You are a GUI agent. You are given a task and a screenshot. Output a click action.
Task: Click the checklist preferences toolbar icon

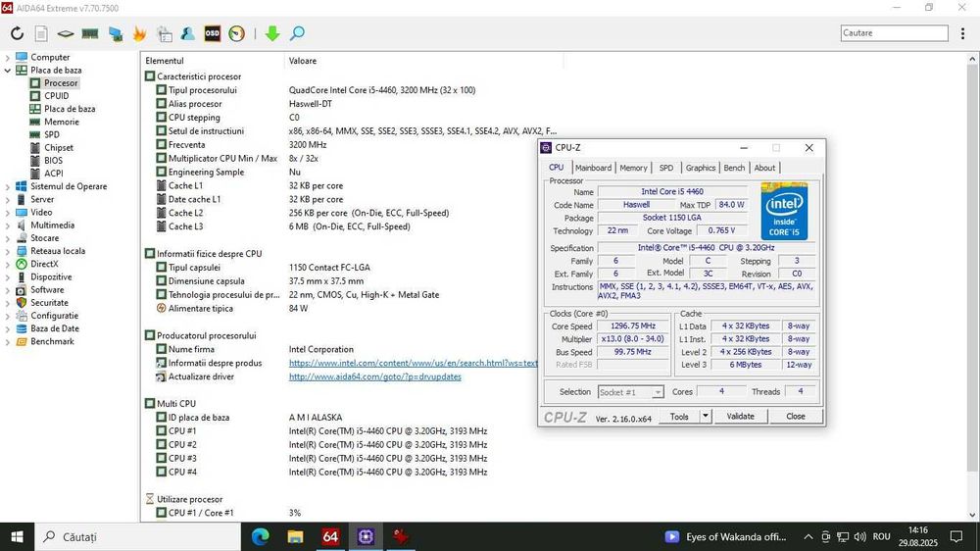(x=165, y=33)
